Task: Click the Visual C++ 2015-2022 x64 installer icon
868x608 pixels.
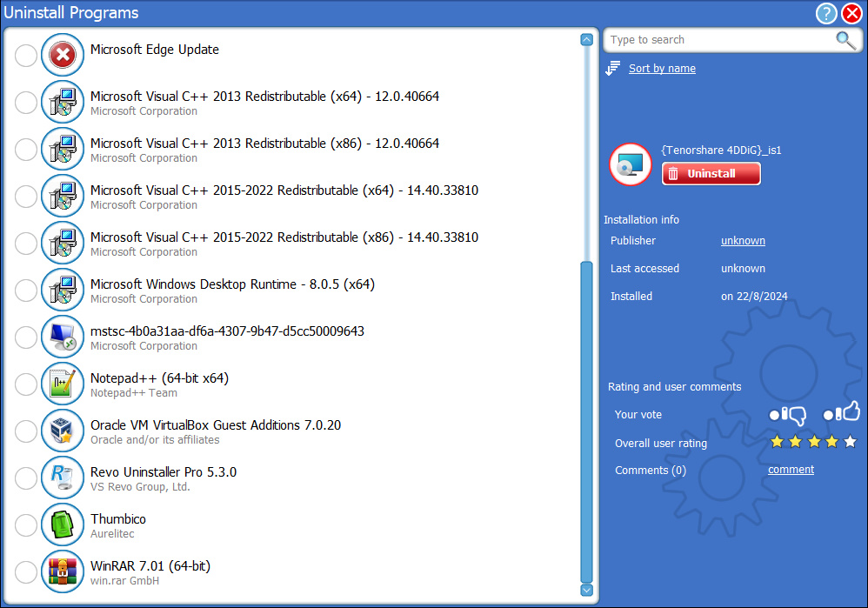Action: pos(63,196)
